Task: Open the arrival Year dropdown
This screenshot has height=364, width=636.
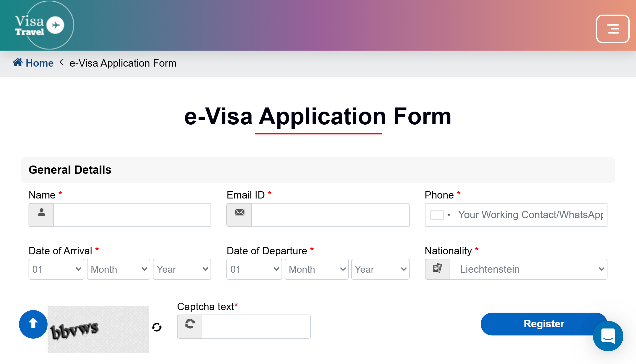Action: 182,269
